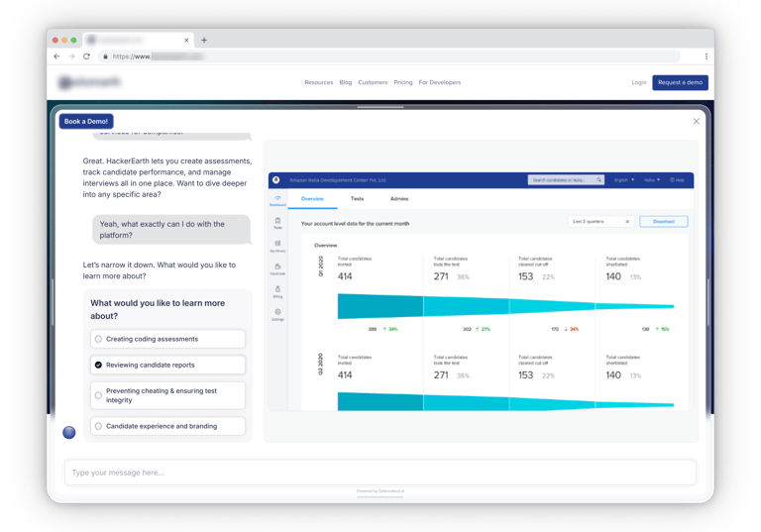Image resolution: width=761 pixels, height=532 pixels.
Task: Open My Library icon in sidebar
Action: 277,246
